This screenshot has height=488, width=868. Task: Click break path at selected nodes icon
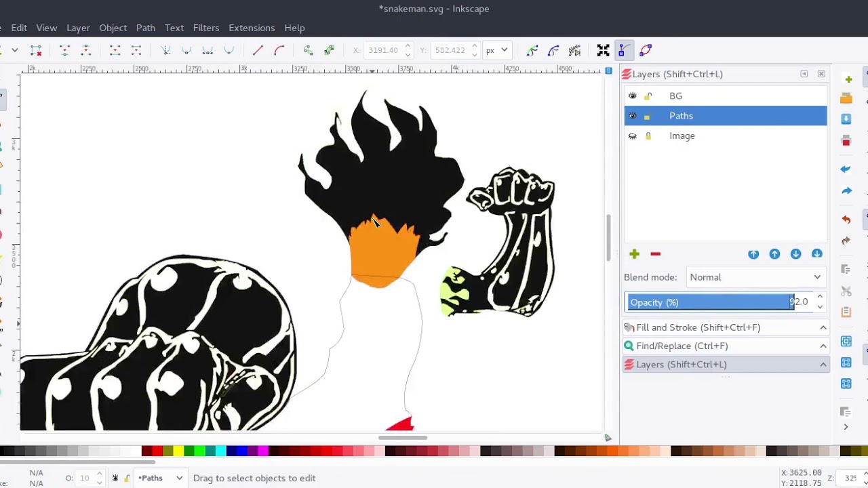pyautogui.click(x=86, y=50)
